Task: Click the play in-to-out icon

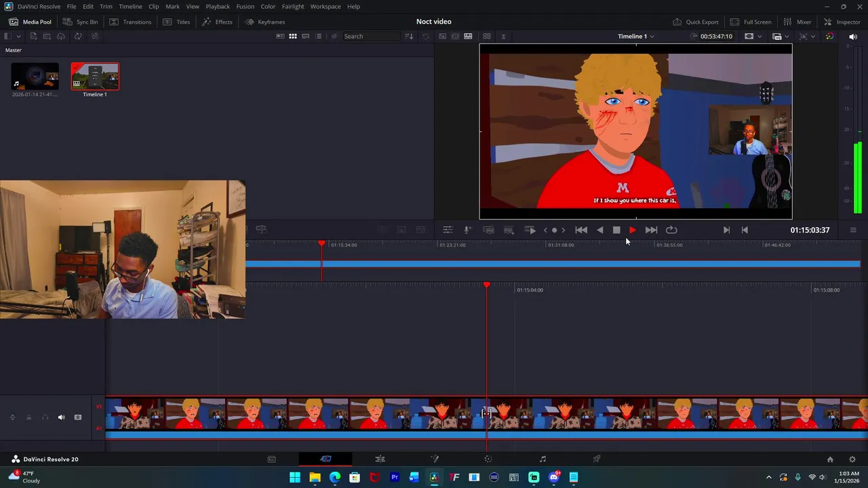Action: (530, 230)
